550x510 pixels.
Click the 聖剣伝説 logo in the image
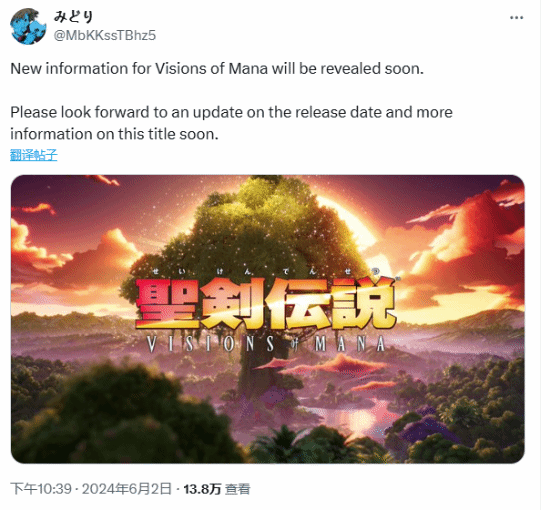pos(266,303)
